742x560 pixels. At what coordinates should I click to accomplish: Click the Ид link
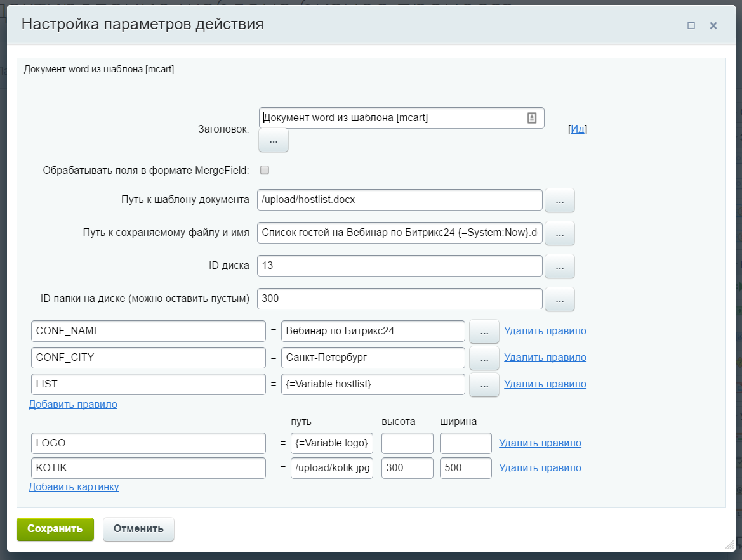tap(577, 129)
